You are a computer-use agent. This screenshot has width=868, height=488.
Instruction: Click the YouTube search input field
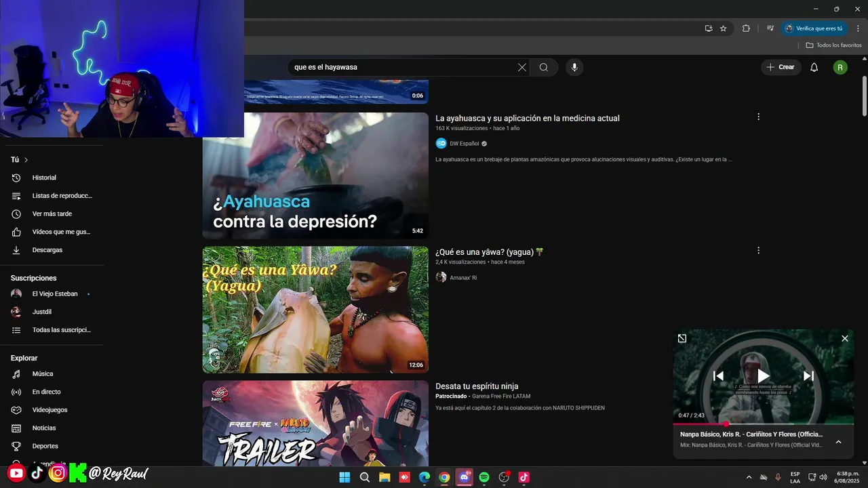[x=403, y=67]
